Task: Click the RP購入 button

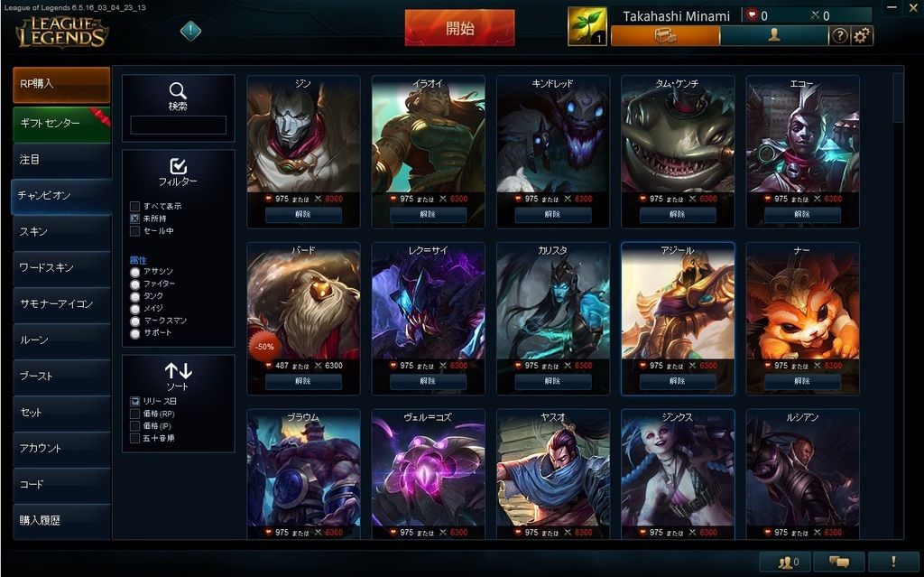Action: (62, 85)
